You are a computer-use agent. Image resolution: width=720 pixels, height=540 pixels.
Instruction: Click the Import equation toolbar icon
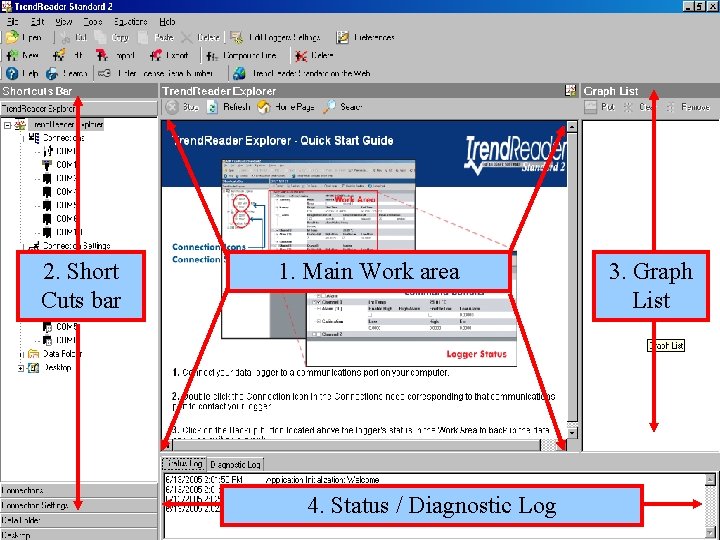[x=102, y=56]
